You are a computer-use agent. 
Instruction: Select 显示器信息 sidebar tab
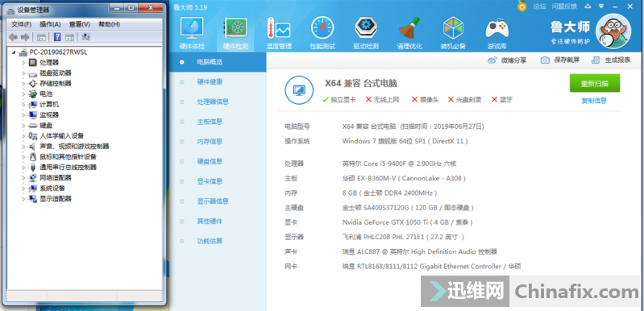pos(218,201)
